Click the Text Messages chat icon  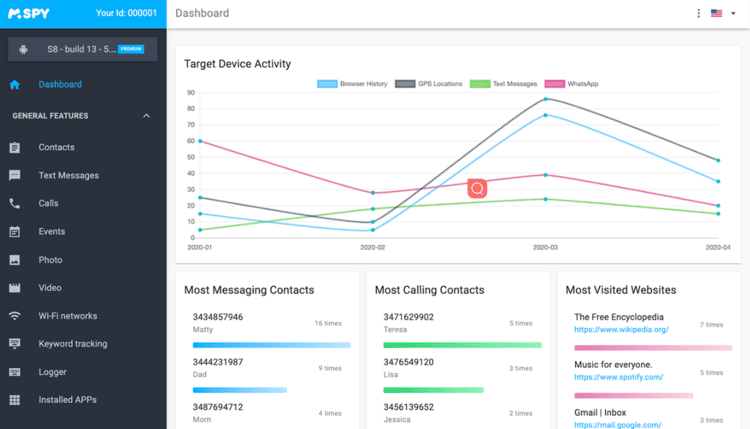point(15,175)
